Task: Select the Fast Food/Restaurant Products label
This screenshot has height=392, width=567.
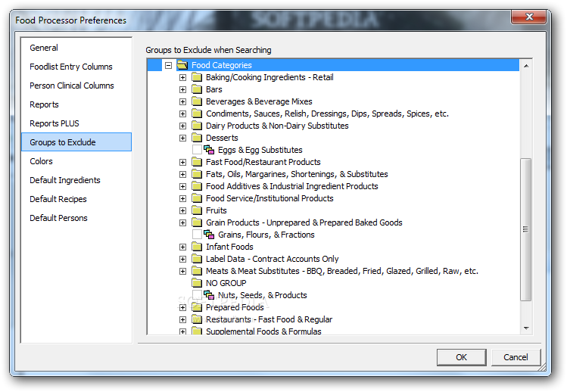Action: click(263, 162)
